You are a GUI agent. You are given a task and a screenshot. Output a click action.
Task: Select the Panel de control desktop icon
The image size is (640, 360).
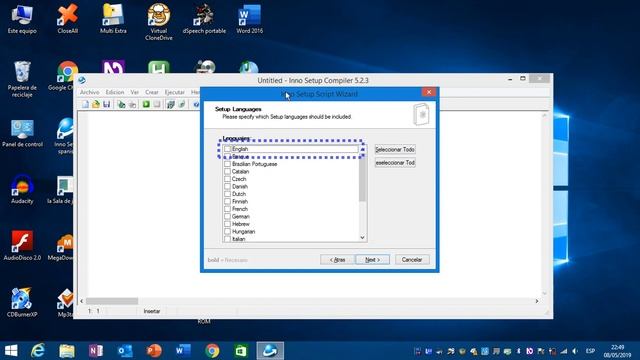(x=22, y=133)
